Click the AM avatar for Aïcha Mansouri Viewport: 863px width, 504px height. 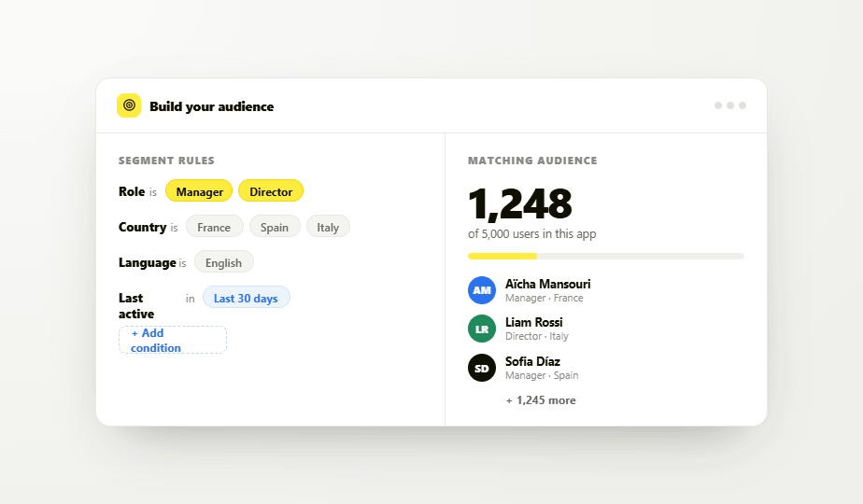[x=482, y=290]
